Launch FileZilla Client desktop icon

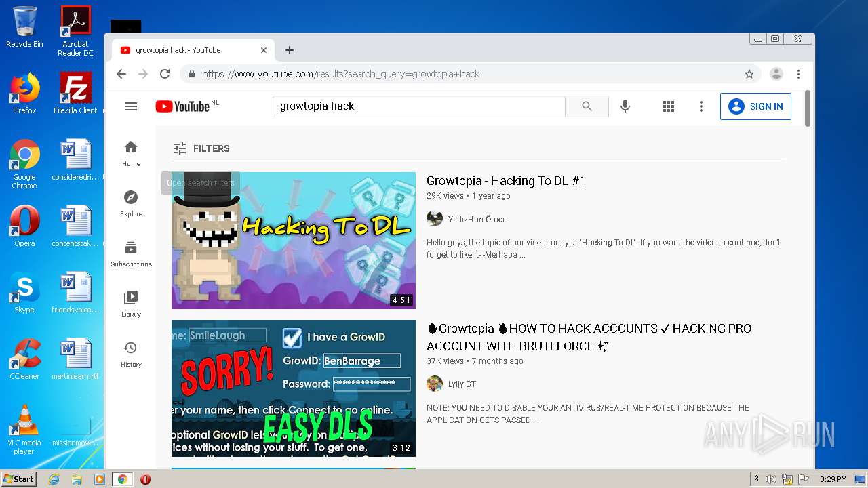[x=75, y=94]
